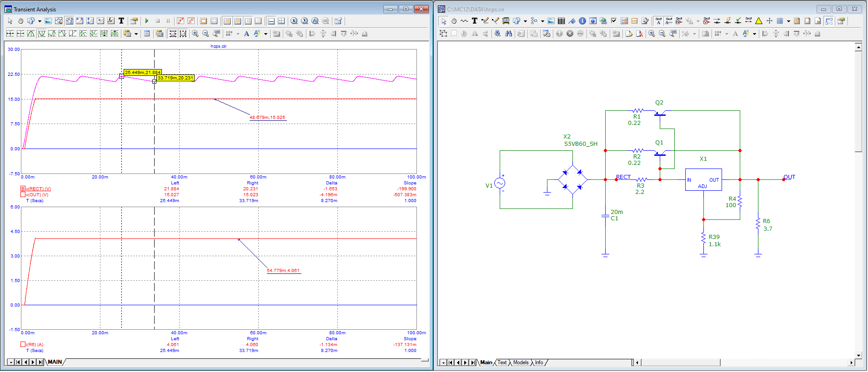The width and height of the screenshot is (868, 372).
Task: Switch to the Models tab
Action: point(521,362)
